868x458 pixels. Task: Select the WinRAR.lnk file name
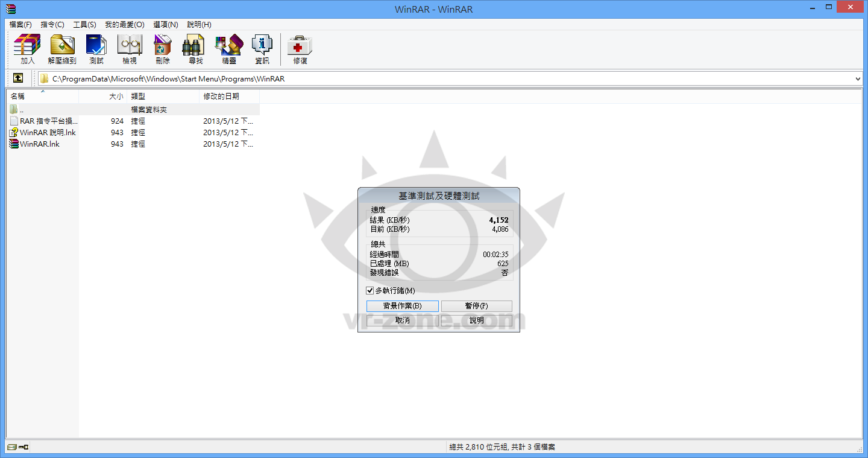pos(40,144)
